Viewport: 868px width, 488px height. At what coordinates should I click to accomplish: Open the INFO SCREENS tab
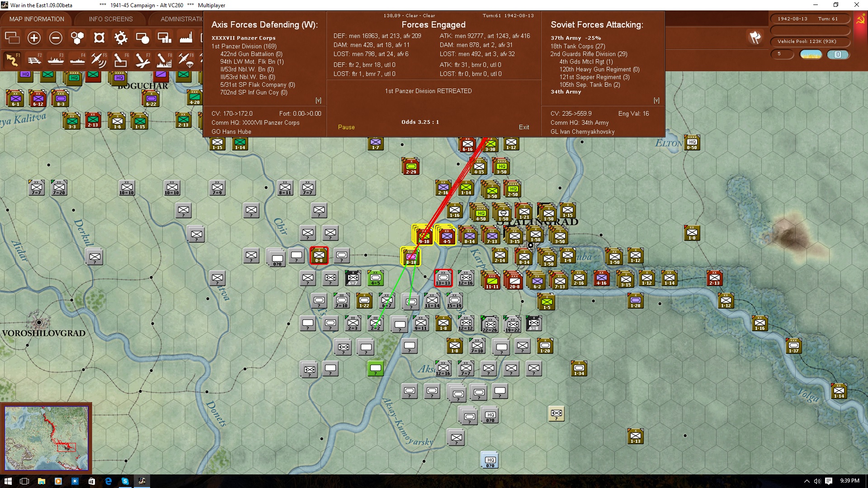(111, 19)
